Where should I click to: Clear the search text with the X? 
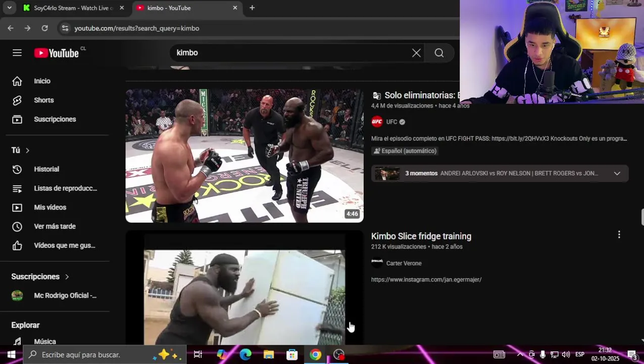pos(416,53)
